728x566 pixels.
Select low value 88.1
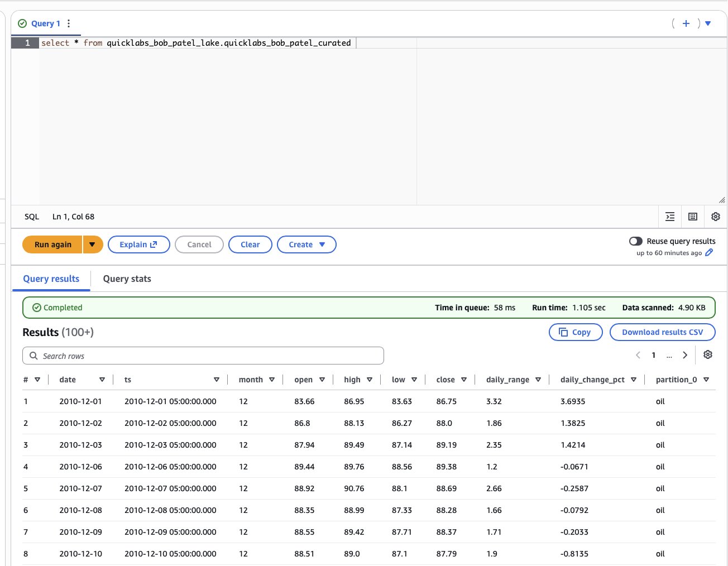(x=400, y=488)
